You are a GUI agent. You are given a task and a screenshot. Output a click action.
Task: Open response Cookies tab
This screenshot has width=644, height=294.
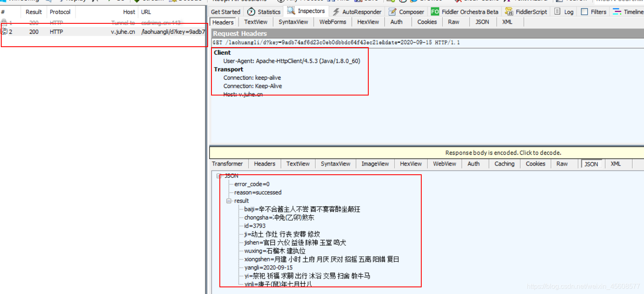536,163
